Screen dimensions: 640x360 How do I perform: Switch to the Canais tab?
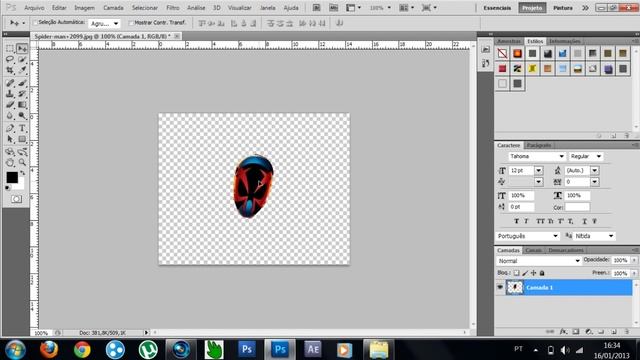(533, 250)
